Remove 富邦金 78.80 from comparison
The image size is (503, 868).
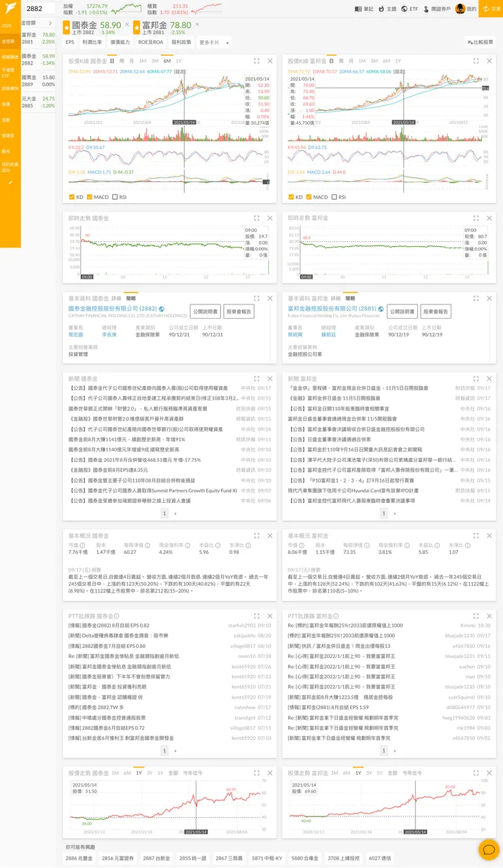(197, 24)
